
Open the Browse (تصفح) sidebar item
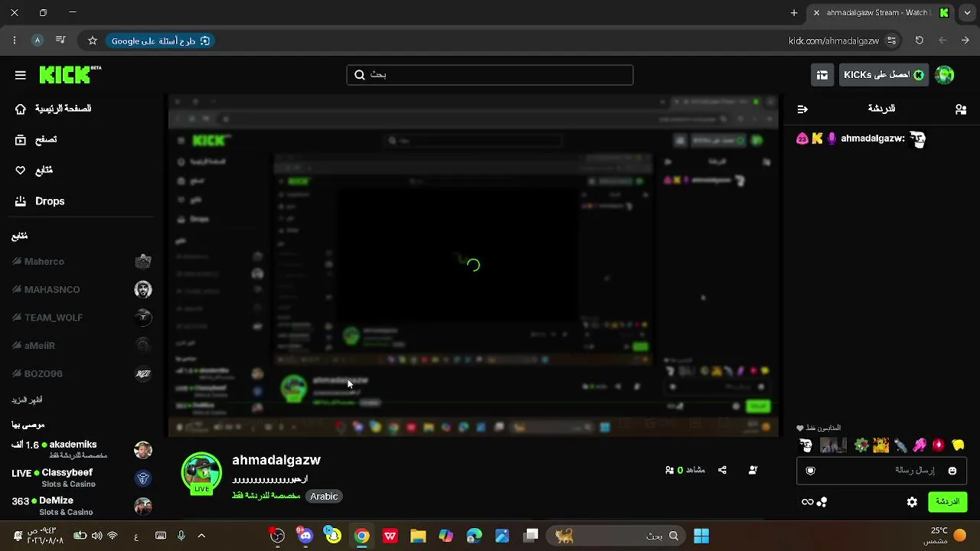36,139
